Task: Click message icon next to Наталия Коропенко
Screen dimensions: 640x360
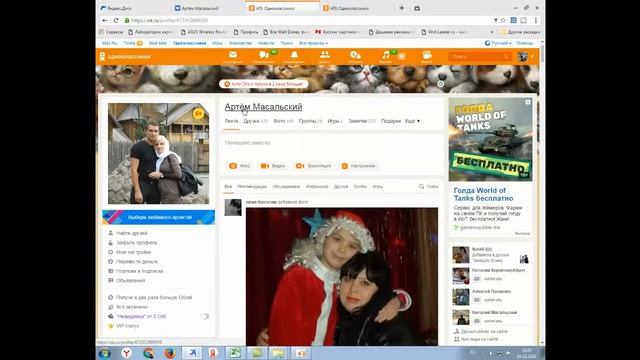Action: (x=477, y=279)
